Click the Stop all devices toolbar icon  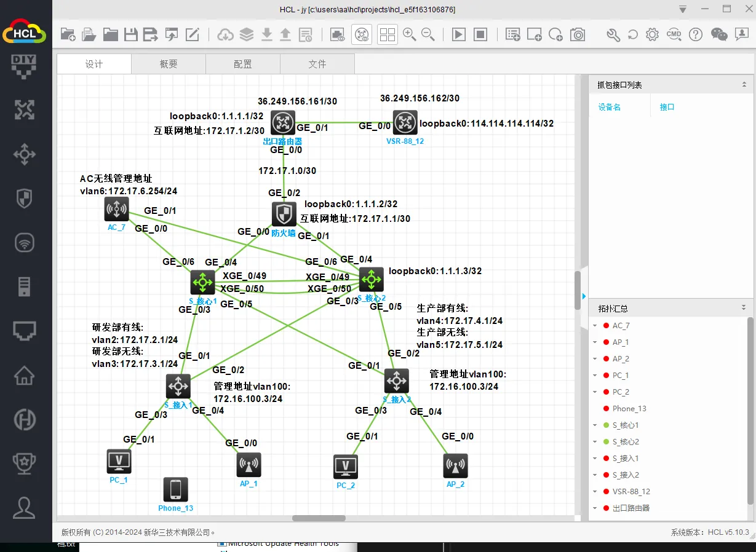pos(480,34)
